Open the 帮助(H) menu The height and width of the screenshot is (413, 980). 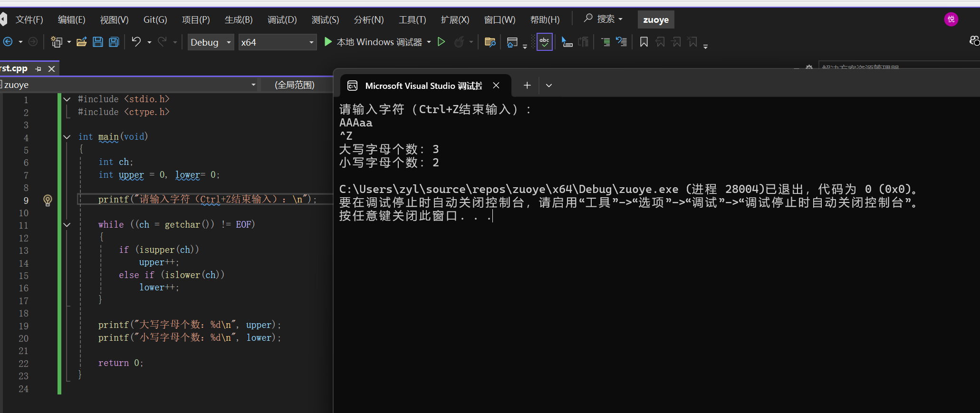tap(545, 19)
